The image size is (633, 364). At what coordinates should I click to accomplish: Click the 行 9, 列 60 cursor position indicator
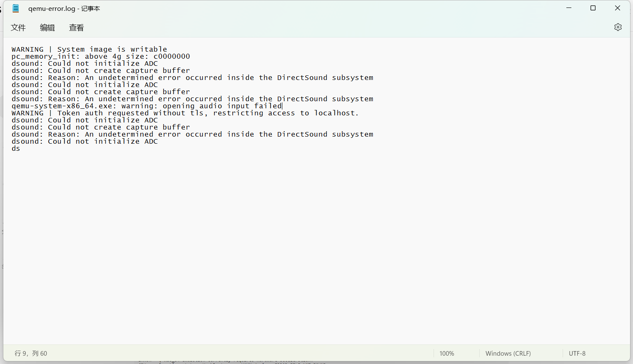point(31,353)
